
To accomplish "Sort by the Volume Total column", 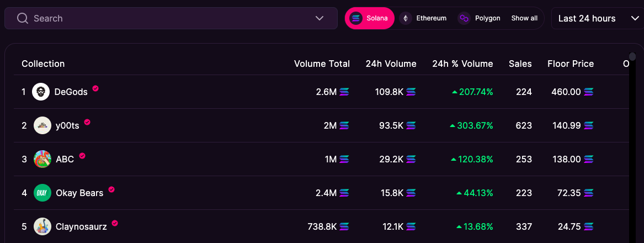I will pyautogui.click(x=322, y=64).
